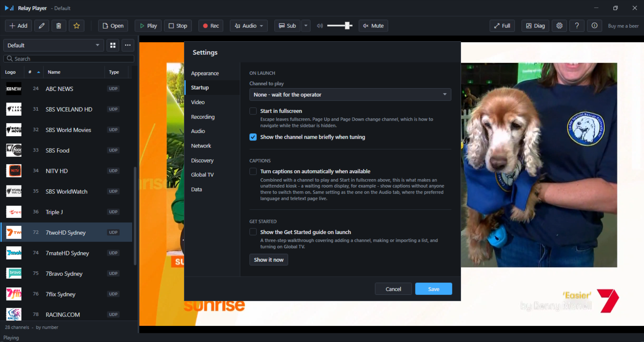
Task: Click the channel list scrollbar
Action: [x=135, y=216]
